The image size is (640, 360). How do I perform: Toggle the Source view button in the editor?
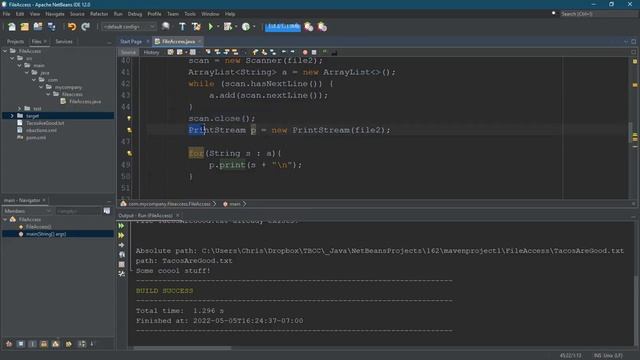[128, 52]
